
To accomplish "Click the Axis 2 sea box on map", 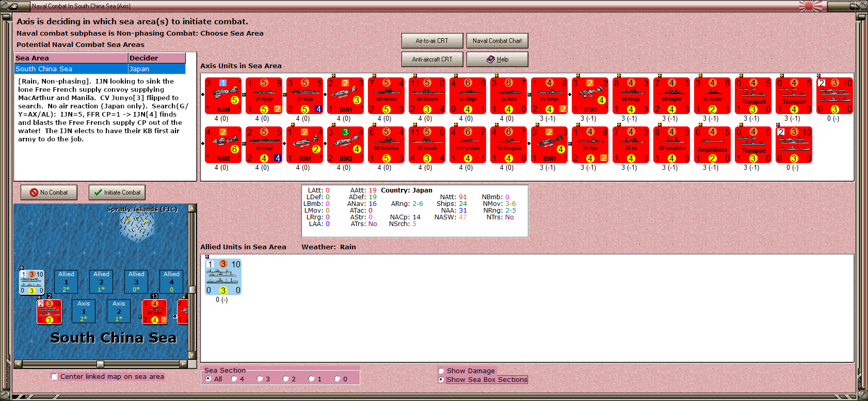I will click(x=119, y=311).
